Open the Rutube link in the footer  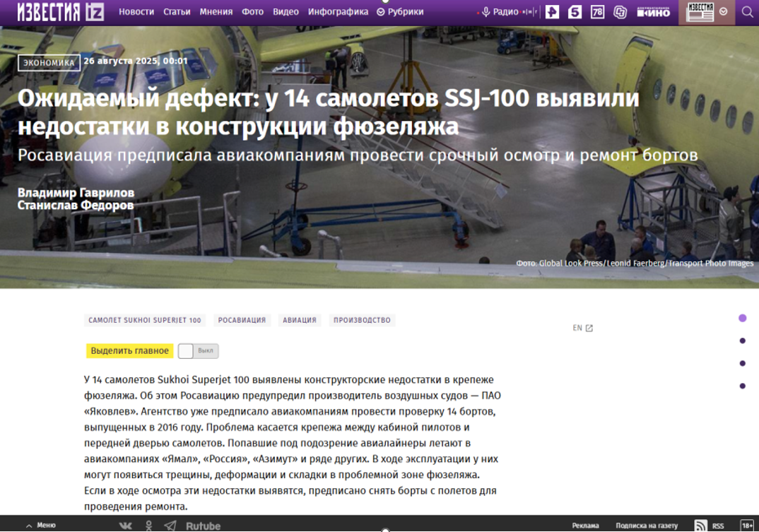(x=203, y=526)
